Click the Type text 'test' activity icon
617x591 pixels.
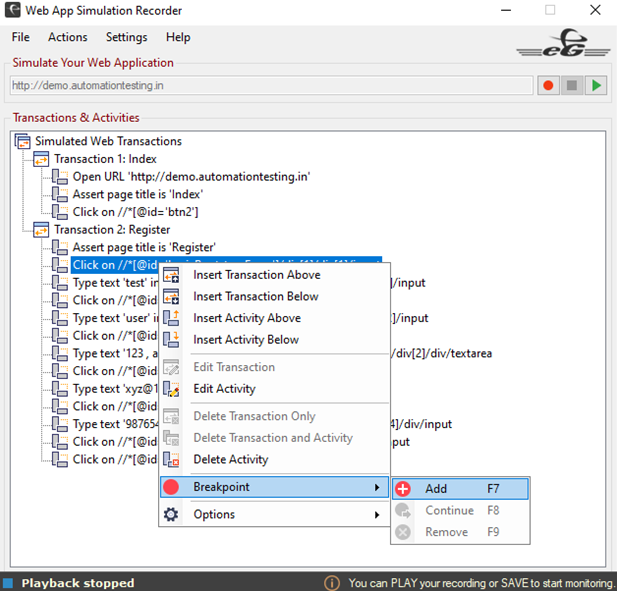click(x=59, y=283)
